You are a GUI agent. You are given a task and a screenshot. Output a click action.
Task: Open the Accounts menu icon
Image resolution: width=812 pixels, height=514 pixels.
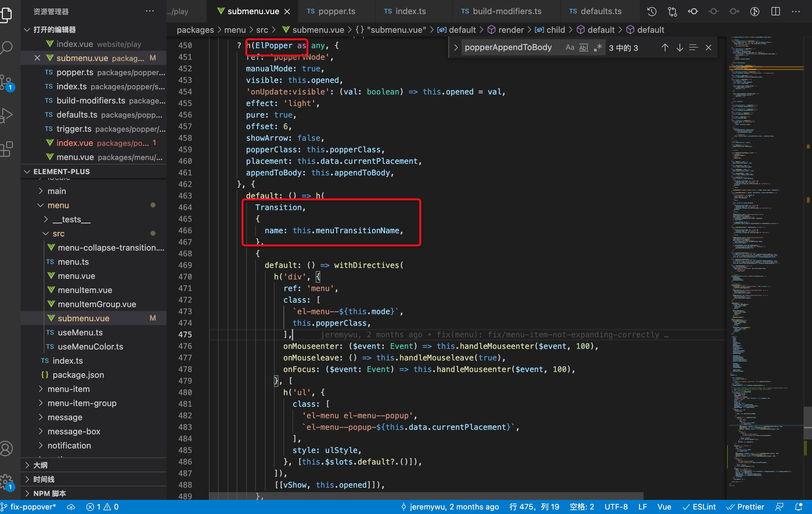pyautogui.click(x=7, y=448)
